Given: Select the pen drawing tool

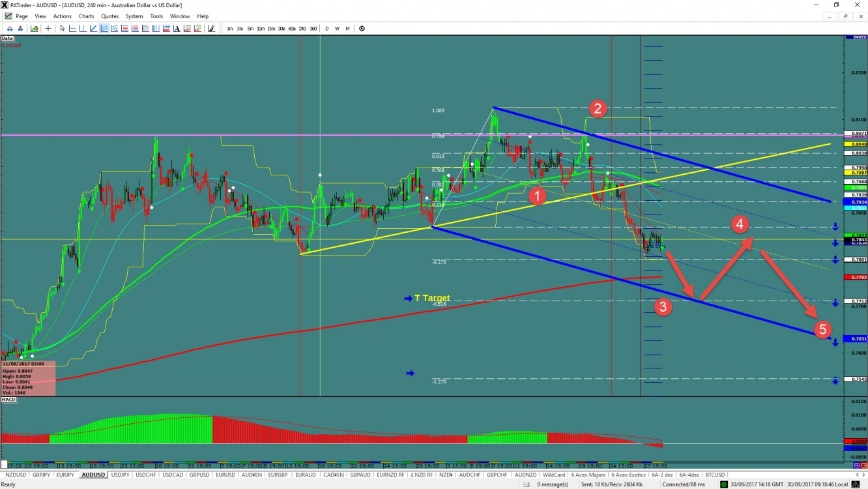Looking at the screenshot, I should click(x=211, y=28).
